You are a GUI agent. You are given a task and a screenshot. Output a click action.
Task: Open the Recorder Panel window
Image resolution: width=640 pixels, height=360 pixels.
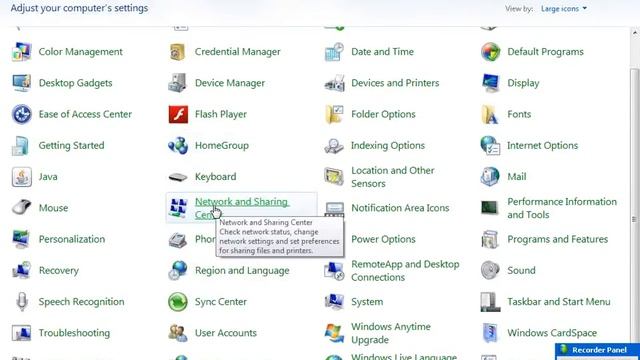click(x=597, y=351)
